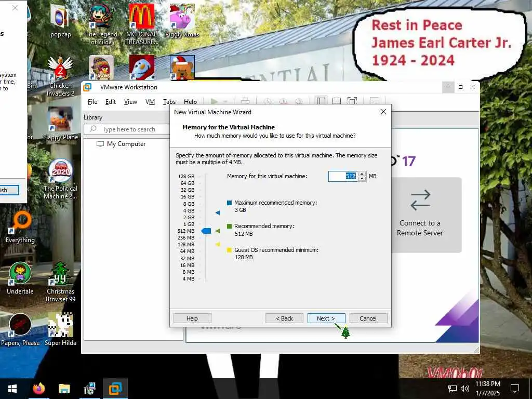Viewport: 532px width, 399px height.
Task: Toggle the Show Library toolbar icon
Action: tap(321, 101)
